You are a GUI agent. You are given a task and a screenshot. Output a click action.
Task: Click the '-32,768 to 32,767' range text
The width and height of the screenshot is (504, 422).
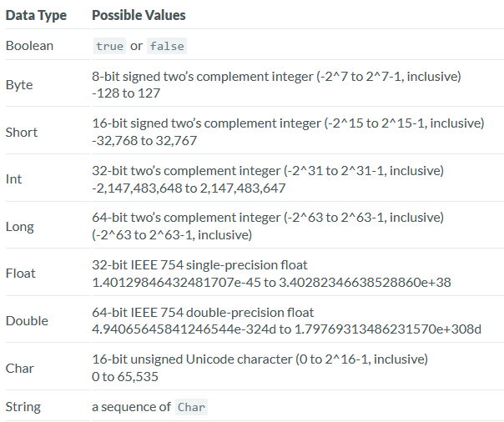click(144, 141)
